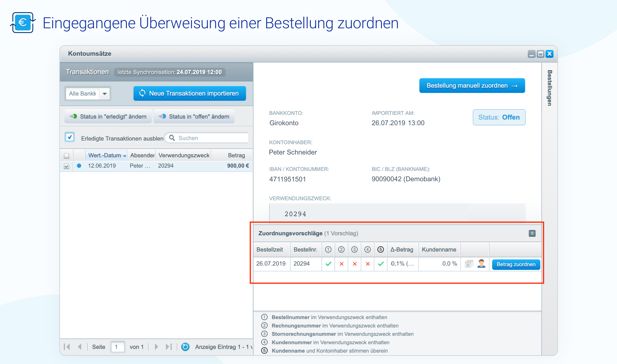Click the magnifier search icon
The height and width of the screenshot is (364, 617).
point(172,138)
